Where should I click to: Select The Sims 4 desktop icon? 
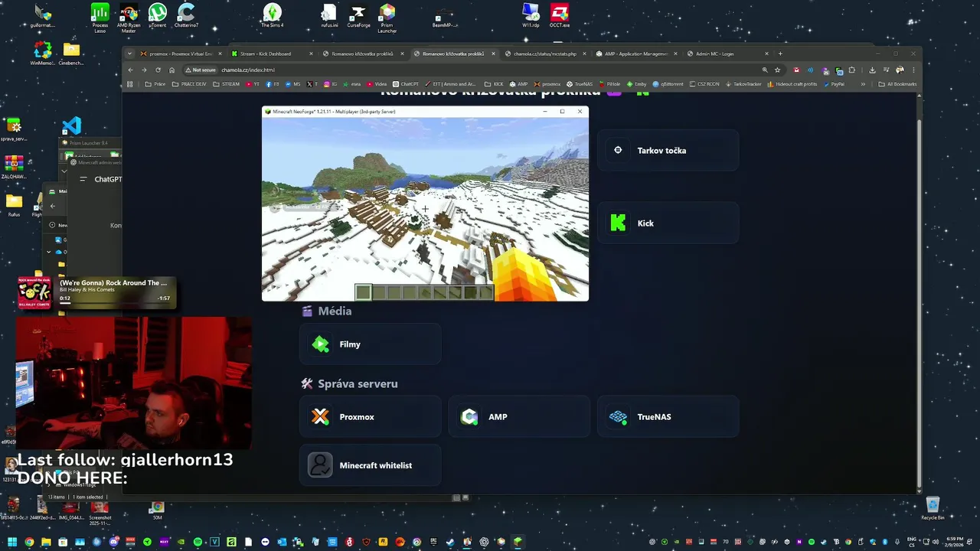272,16
